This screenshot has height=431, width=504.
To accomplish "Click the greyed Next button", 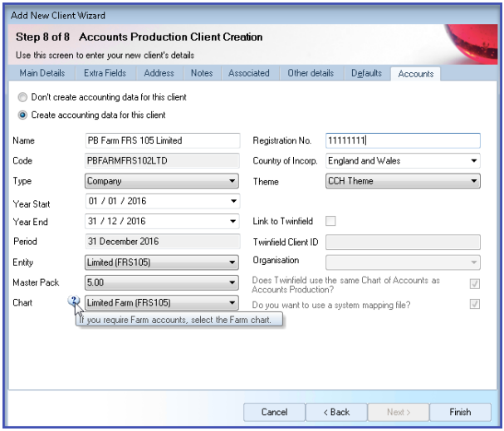I will pos(399,412).
